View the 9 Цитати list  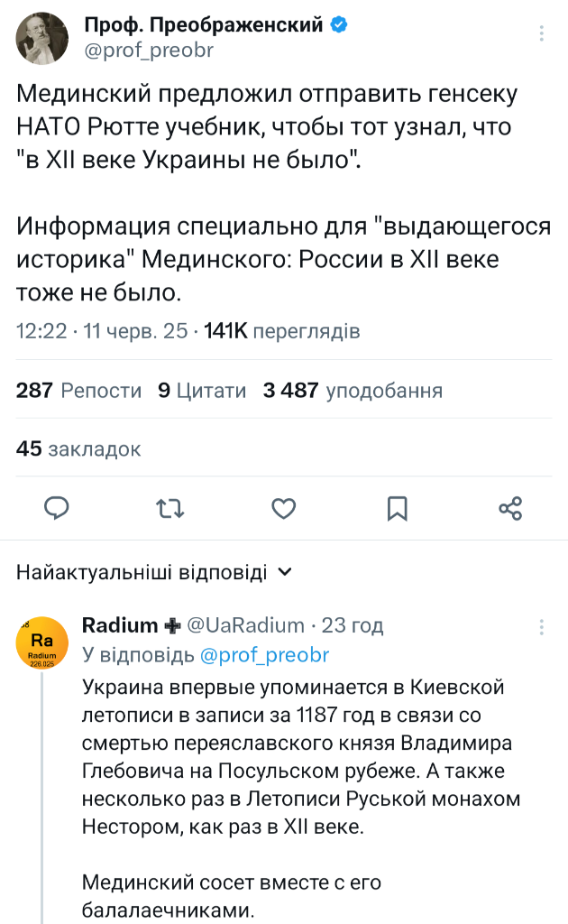tap(202, 391)
